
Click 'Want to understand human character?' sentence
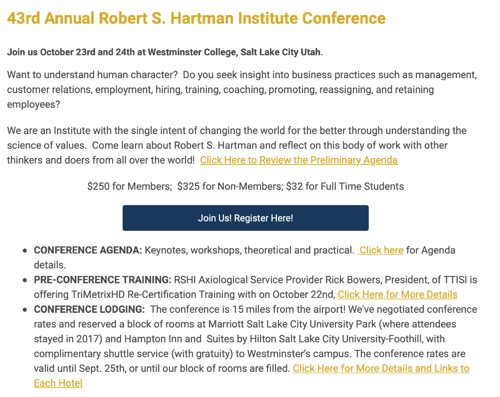coord(92,75)
